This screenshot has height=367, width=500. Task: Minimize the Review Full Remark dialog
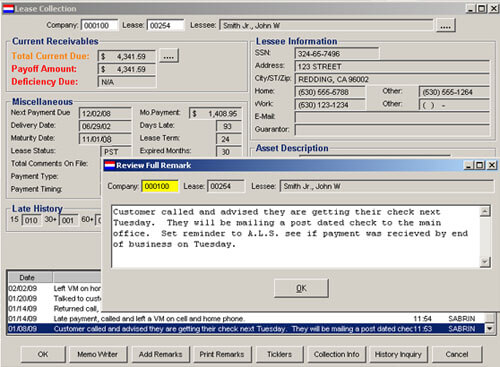pos(468,165)
